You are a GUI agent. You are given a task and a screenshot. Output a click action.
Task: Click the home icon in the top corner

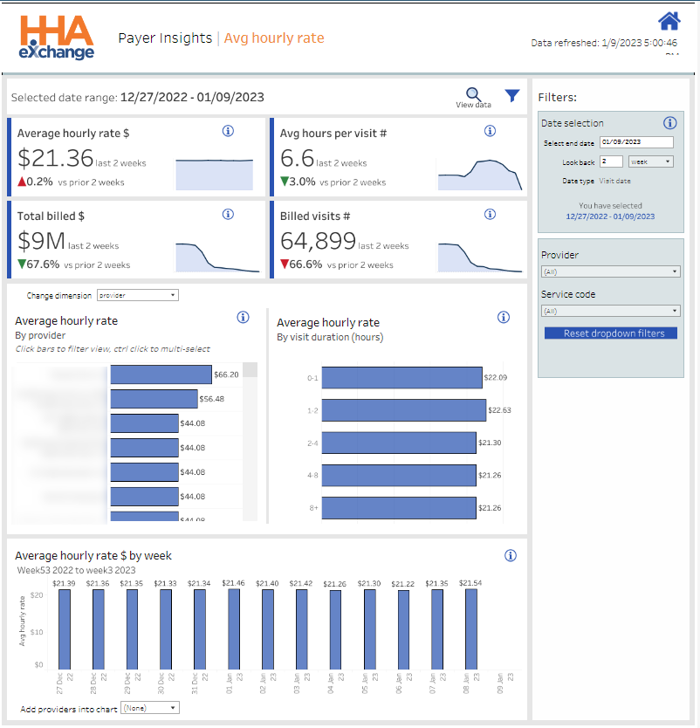[669, 19]
